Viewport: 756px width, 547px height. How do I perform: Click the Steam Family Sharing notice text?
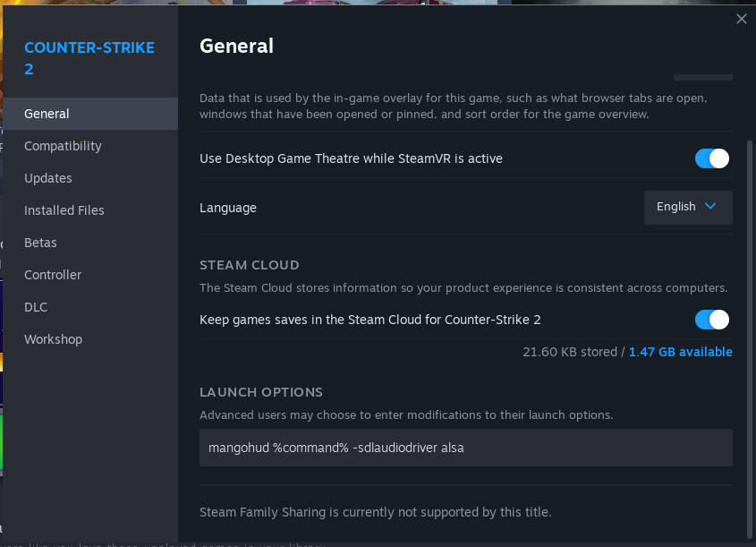pos(376,512)
